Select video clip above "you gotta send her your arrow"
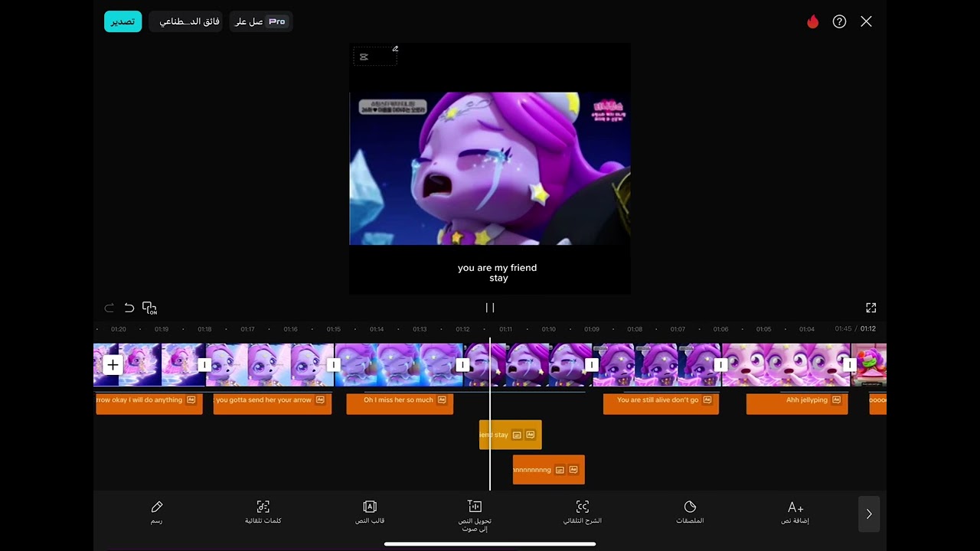Image resolution: width=980 pixels, height=551 pixels. (x=269, y=365)
